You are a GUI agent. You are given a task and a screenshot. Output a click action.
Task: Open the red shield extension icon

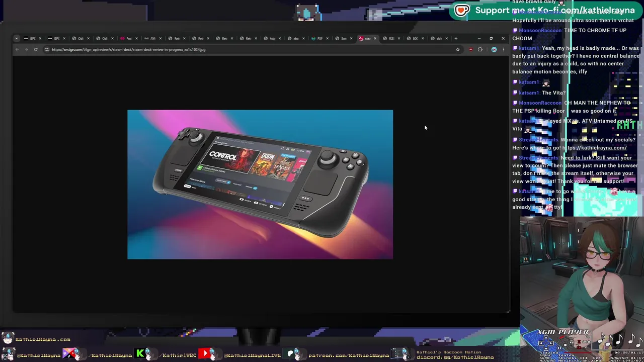(470, 49)
